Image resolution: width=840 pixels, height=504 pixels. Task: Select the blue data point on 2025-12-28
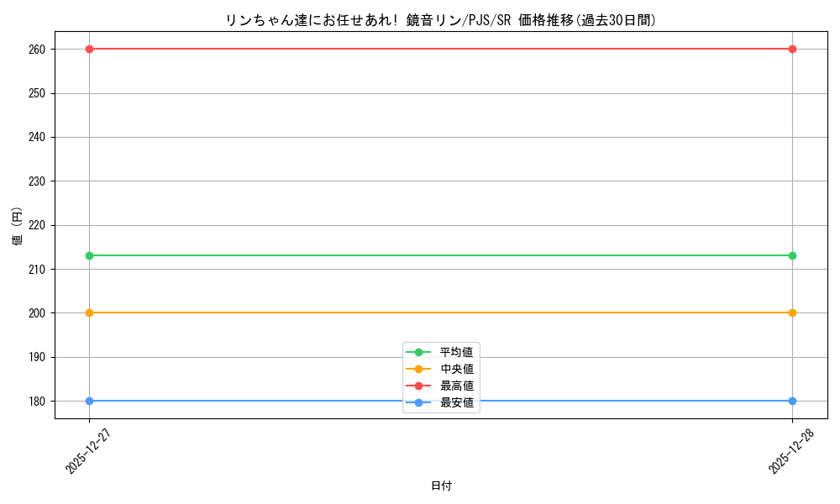(x=792, y=401)
